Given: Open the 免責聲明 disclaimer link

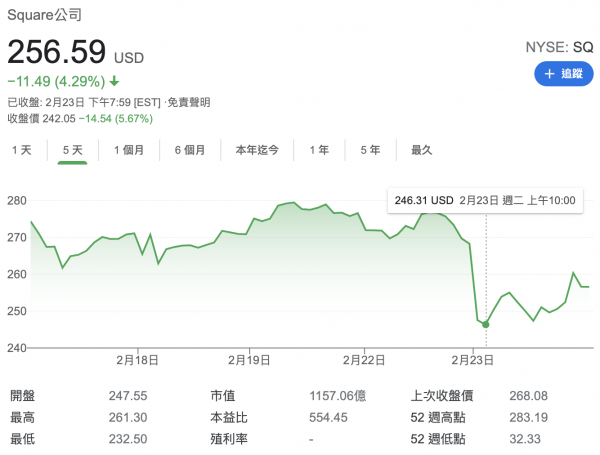Looking at the screenshot, I should (189, 103).
